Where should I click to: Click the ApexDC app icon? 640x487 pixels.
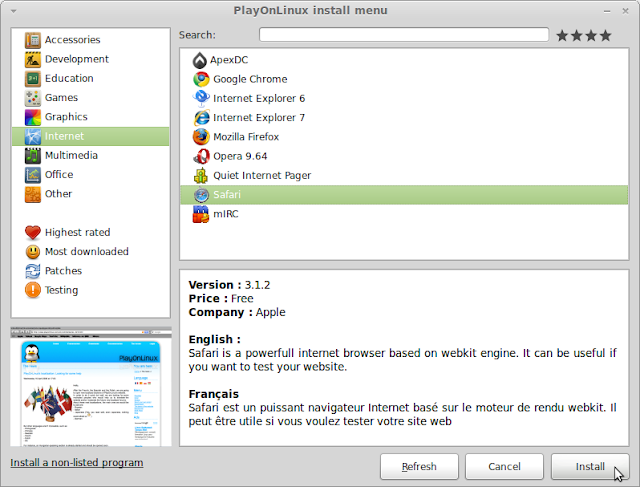(x=200, y=60)
